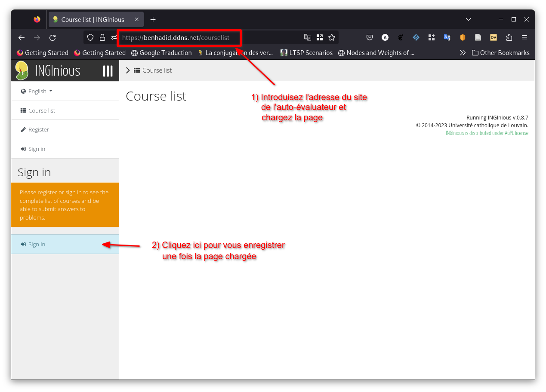This screenshot has width=546, height=392.
Task: Open the La conjugaison des verbes bookmark
Action: pyautogui.click(x=235, y=53)
